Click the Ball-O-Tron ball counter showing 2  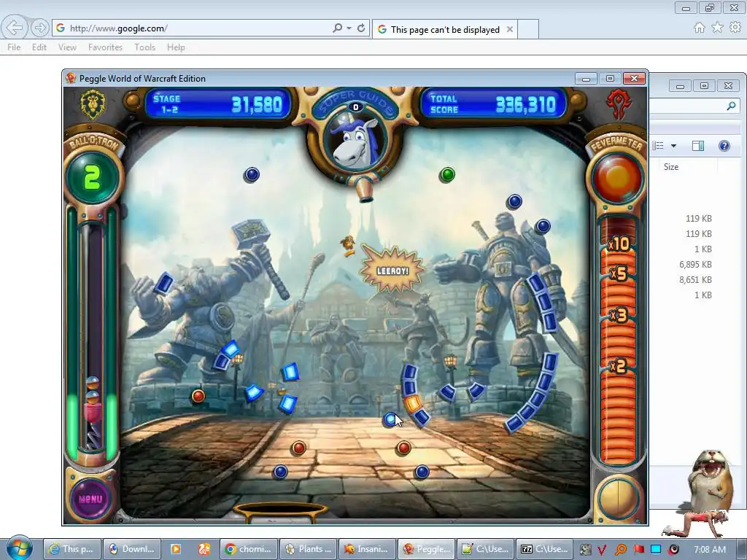tap(93, 177)
